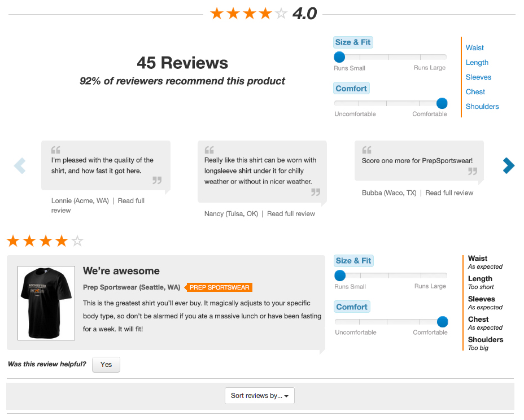Click the previous testimonial left arrow

point(20,165)
